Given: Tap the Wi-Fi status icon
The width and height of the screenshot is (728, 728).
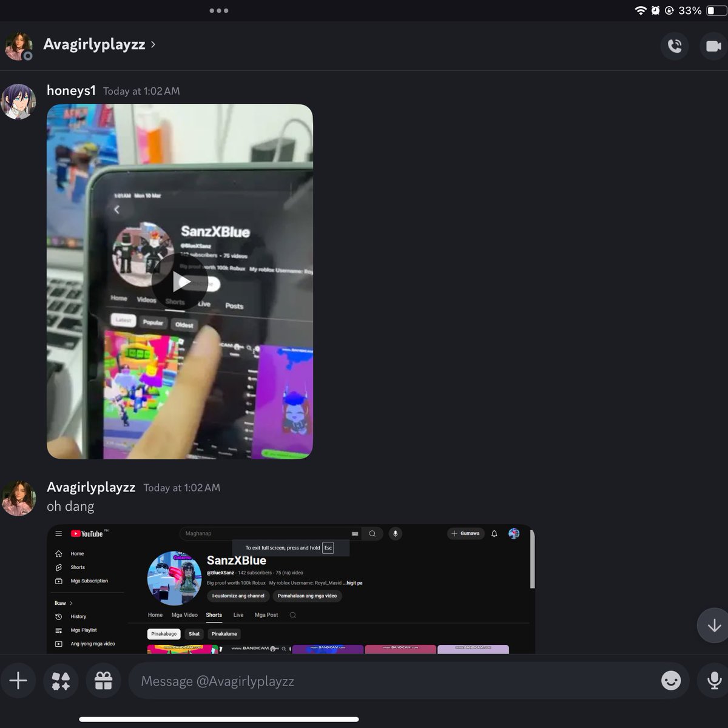Looking at the screenshot, I should pos(641,10).
